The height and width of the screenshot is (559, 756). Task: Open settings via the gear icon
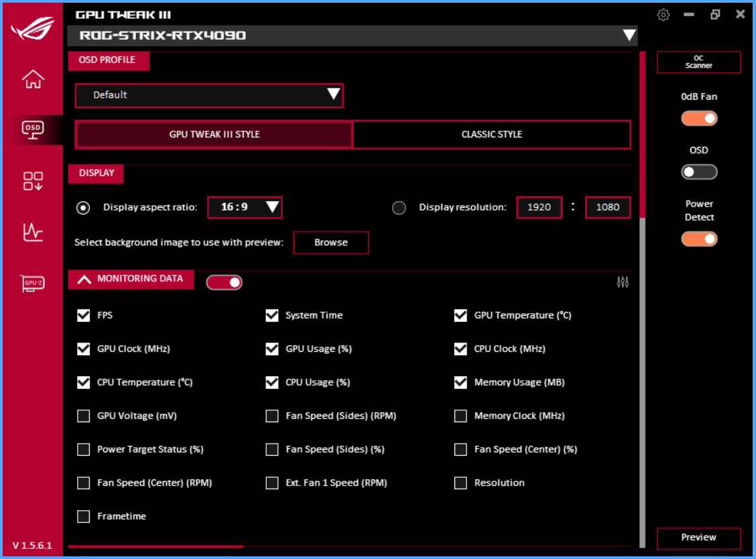coord(664,15)
